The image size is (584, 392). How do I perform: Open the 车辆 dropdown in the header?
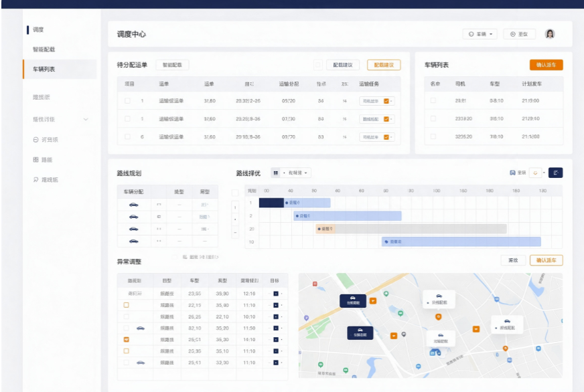(x=480, y=34)
